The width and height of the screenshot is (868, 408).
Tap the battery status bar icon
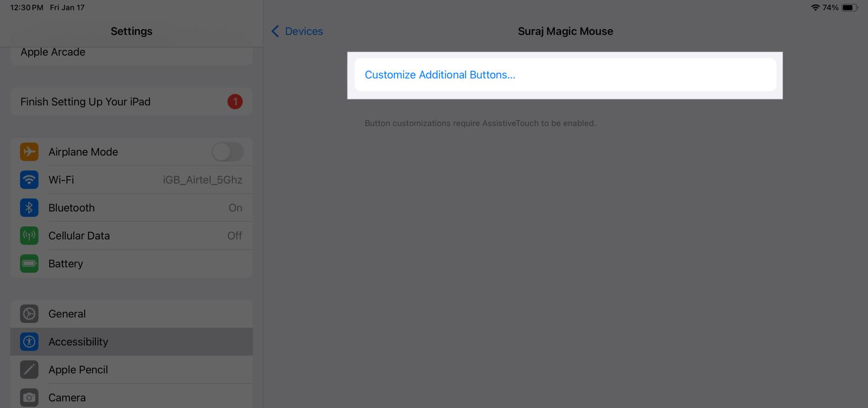pyautogui.click(x=850, y=8)
